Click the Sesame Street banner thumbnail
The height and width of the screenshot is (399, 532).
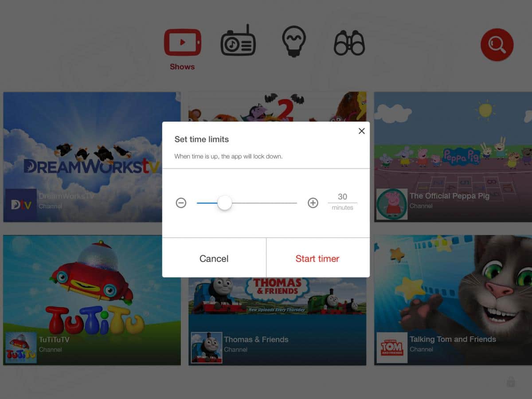coord(277,106)
